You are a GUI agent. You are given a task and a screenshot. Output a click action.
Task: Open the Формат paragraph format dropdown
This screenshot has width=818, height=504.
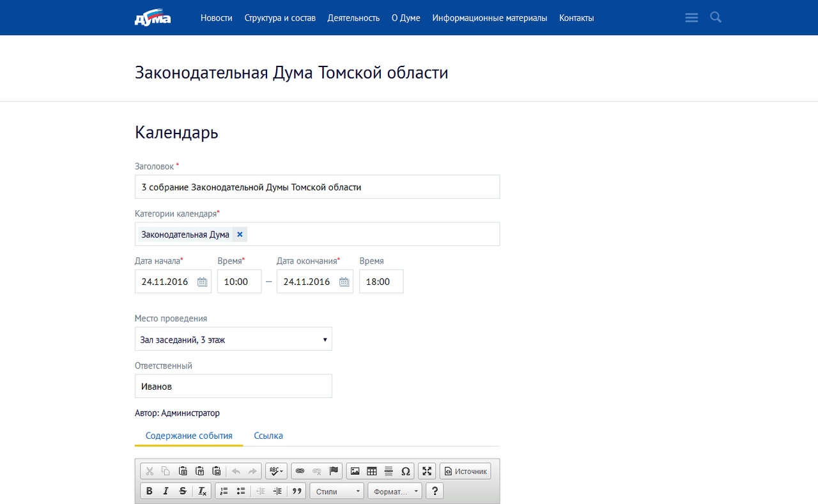tap(395, 491)
